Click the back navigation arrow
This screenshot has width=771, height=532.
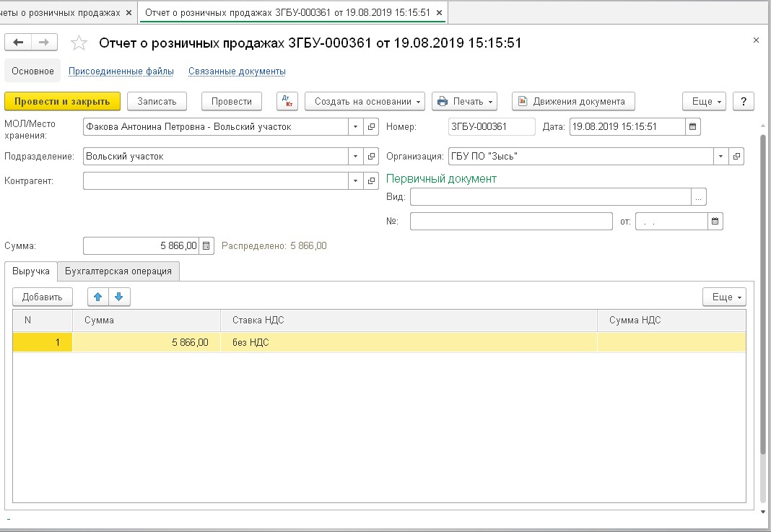click(18, 43)
